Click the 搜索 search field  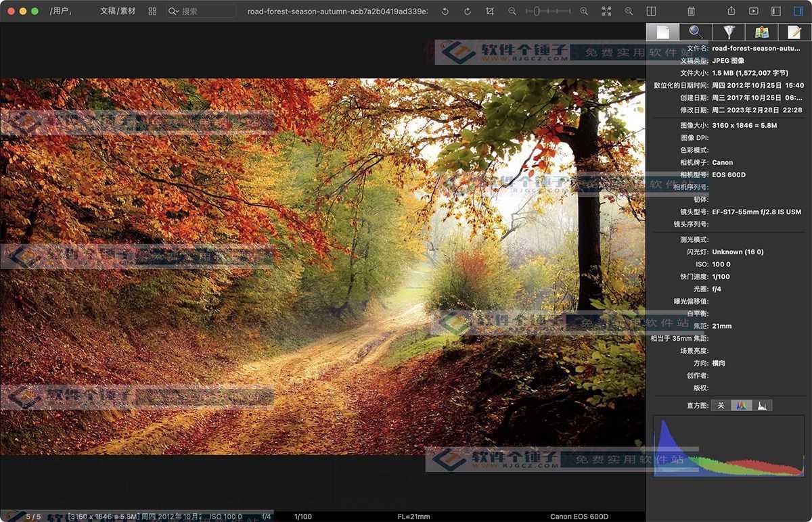coord(206,11)
